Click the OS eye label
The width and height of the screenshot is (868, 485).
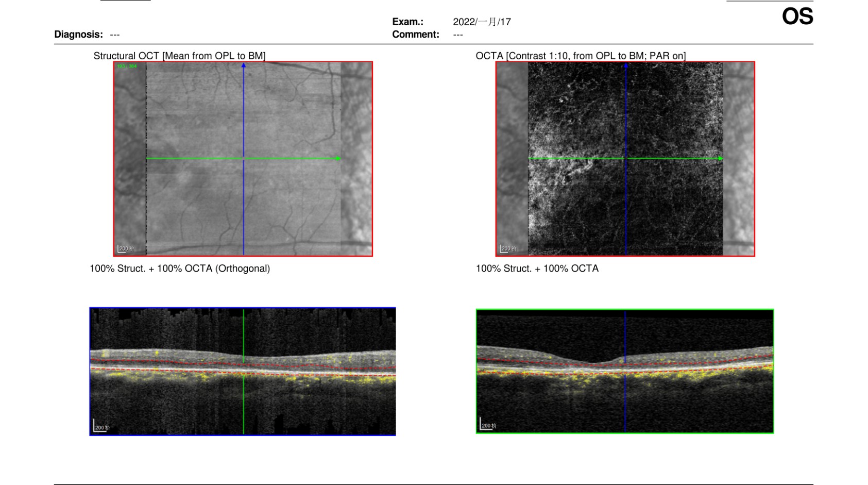point(797,16)
